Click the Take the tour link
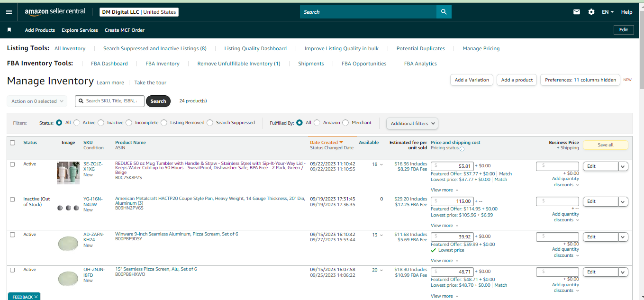 coord(150,82)
